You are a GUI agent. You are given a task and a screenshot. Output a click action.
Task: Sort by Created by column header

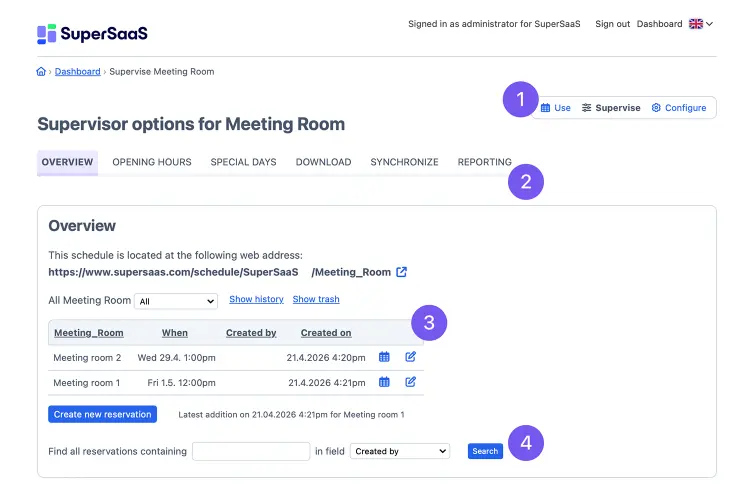[251, 333]
